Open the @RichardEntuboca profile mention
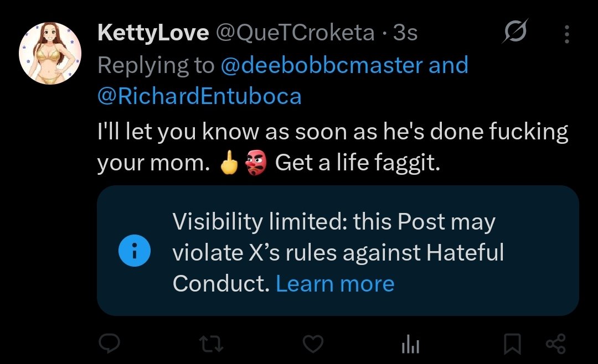The image size is (598, 364). pyautogui.click(x=199, y=96)
